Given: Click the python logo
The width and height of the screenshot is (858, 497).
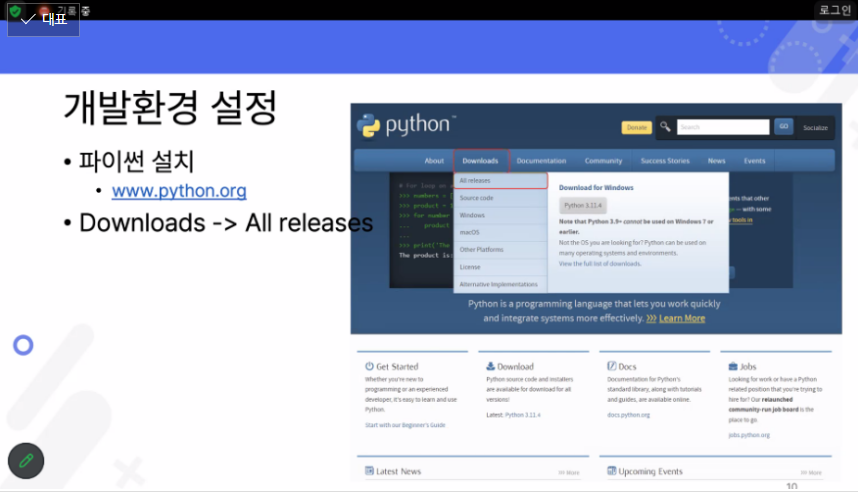Looking at the screenshot, I should [405, 125].
